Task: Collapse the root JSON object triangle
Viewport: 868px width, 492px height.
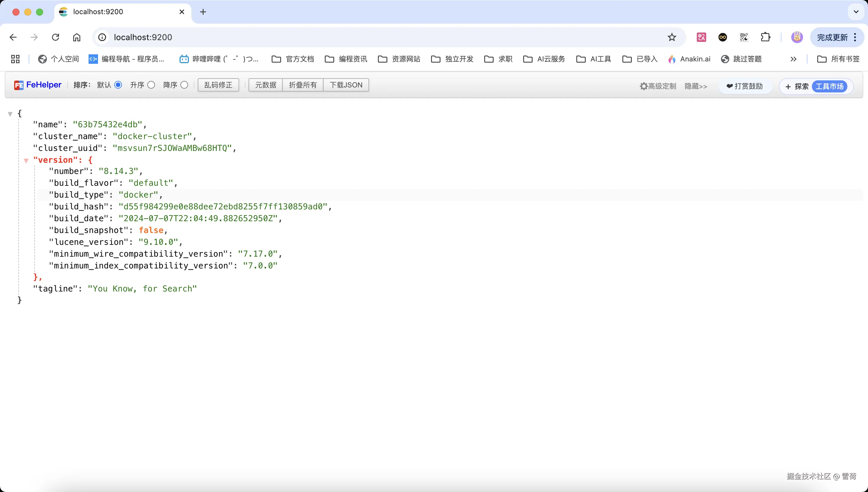Action: click(x=10, y=114)
